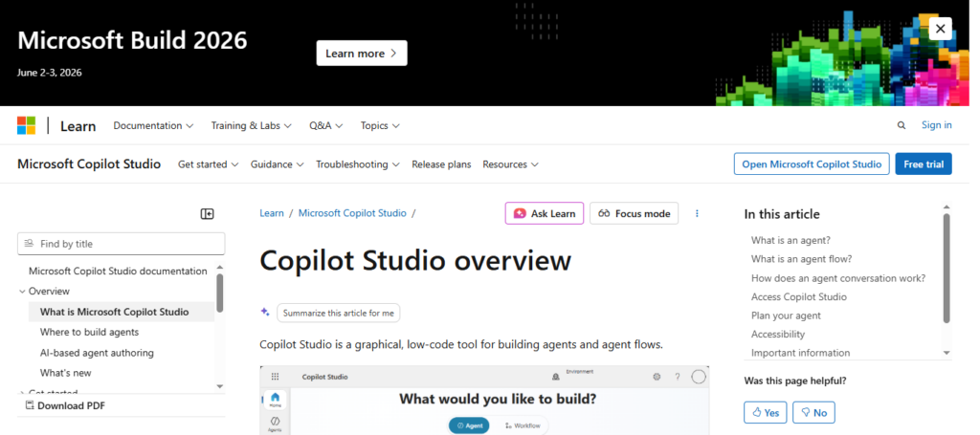Click the Find by title field
The width and height of the screenshot is (980, 435).
click(x=122, y=244)
